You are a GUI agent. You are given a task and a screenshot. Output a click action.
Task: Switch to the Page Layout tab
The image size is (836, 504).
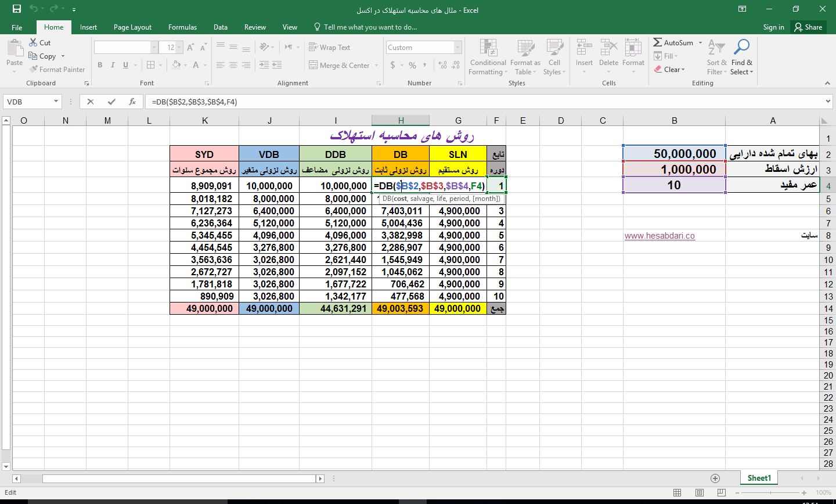(x=132, y=27)
